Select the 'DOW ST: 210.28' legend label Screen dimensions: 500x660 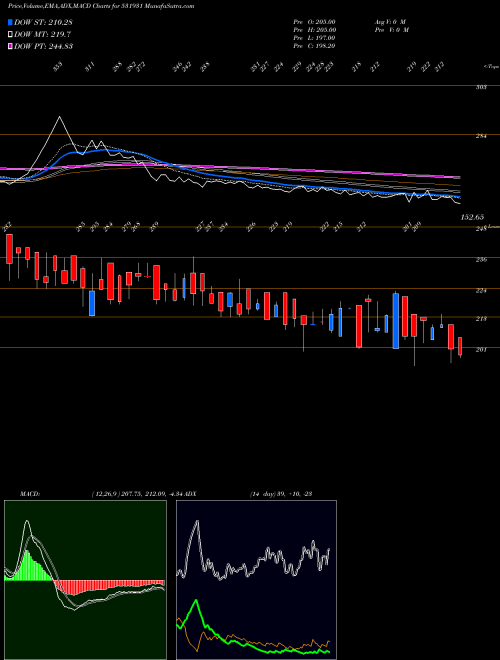[43, 22]
